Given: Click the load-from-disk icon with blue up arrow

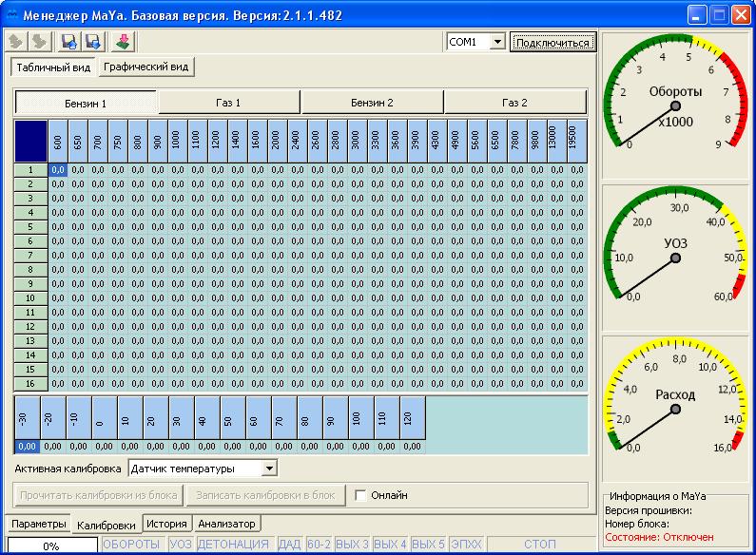Looking at the screenshot, I should pyautogui.click(x=69, y=42).
